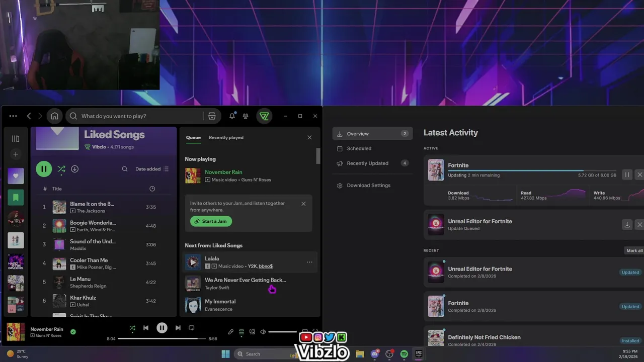The image size is (644, 362).
Task: Open the Date added sort dropdown
Action: (x=152, y=169)
